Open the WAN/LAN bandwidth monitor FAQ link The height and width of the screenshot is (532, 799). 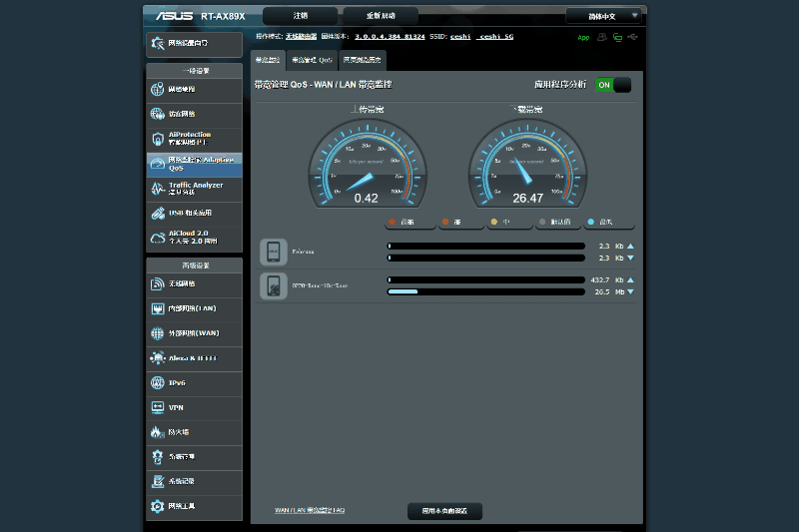pos(310,510)
